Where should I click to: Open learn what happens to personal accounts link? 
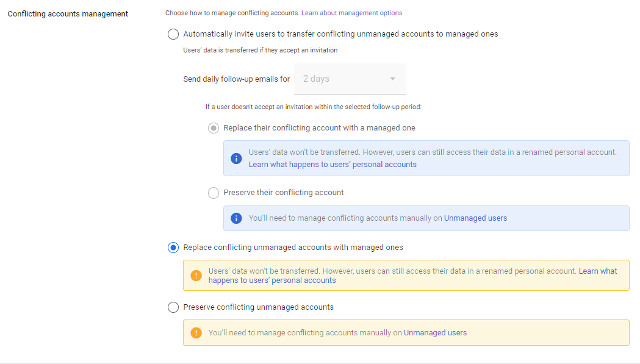332,164
